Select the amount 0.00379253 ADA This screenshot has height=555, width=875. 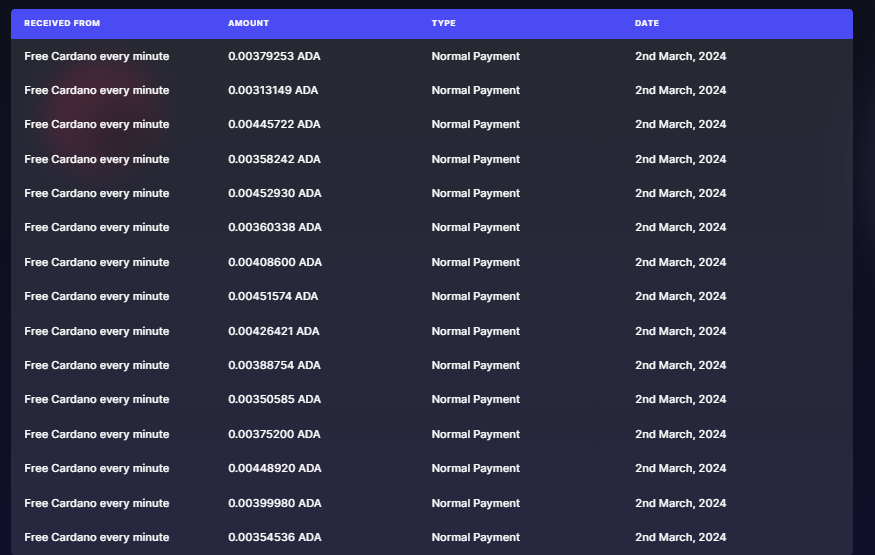274,56
